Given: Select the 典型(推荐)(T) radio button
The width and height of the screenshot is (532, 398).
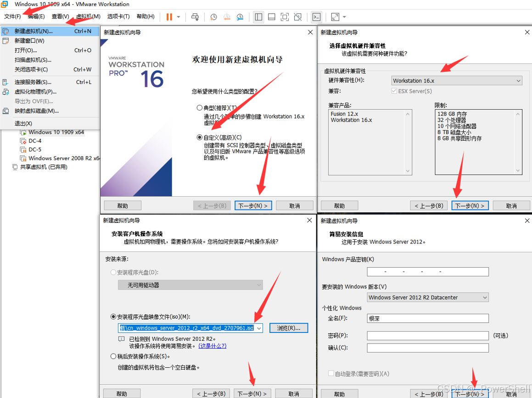Looking at the screenshot, I should tap(200, 108).
